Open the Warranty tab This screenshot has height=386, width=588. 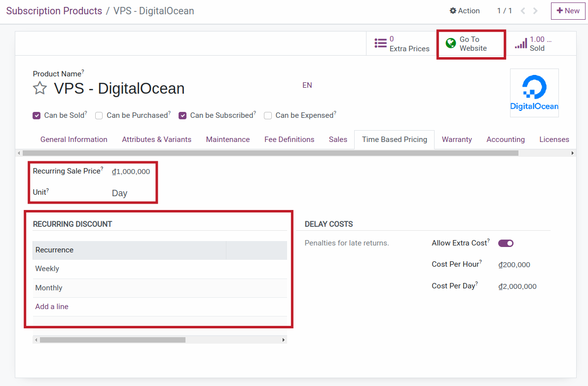tap(457, 140)
